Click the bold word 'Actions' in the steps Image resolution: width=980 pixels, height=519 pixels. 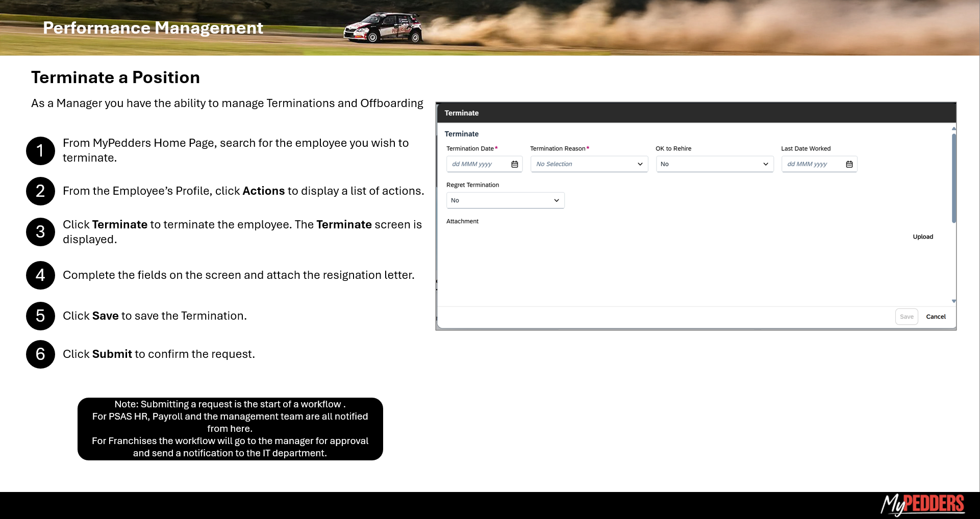point(263,191)
